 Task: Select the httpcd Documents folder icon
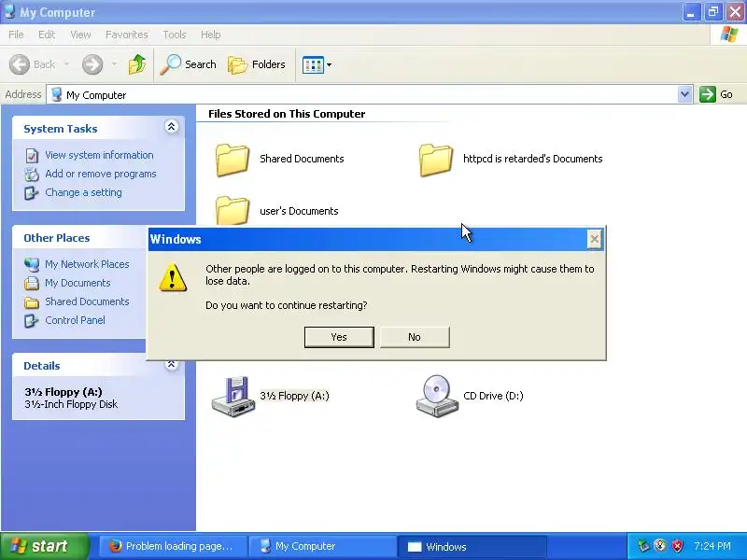pos(436,160)
